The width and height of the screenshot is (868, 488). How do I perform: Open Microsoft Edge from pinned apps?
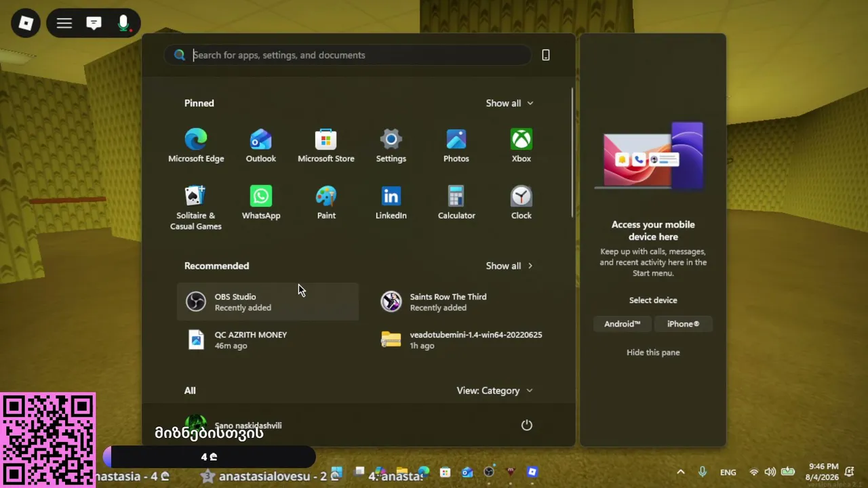[196, 146]
